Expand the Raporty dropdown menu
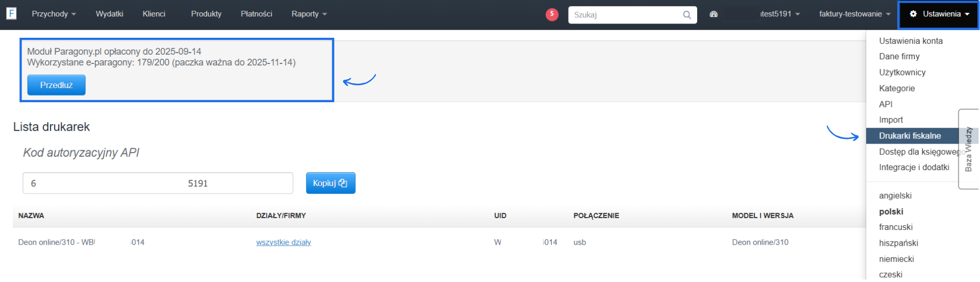980x282 pixels. coord(309,14)
